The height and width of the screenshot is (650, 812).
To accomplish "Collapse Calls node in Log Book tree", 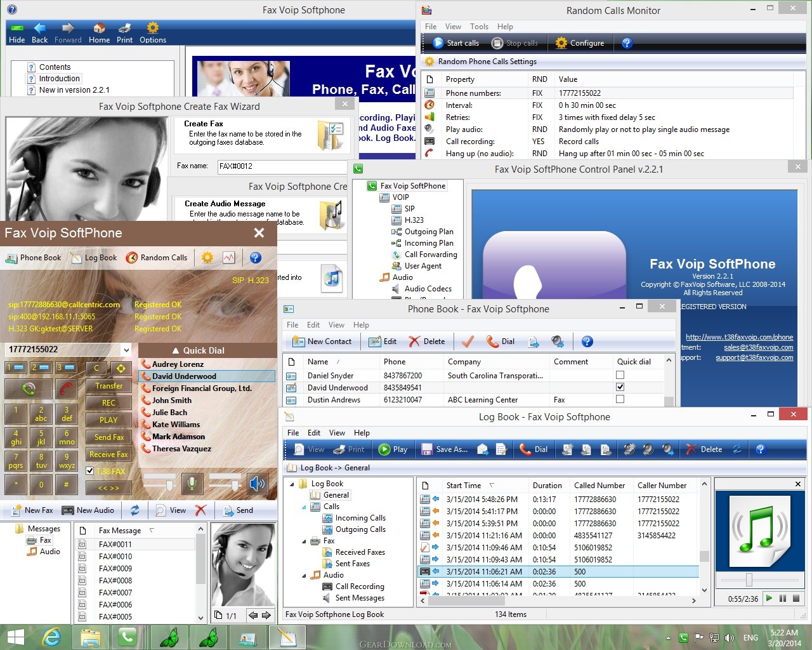I will coord(304,507).
